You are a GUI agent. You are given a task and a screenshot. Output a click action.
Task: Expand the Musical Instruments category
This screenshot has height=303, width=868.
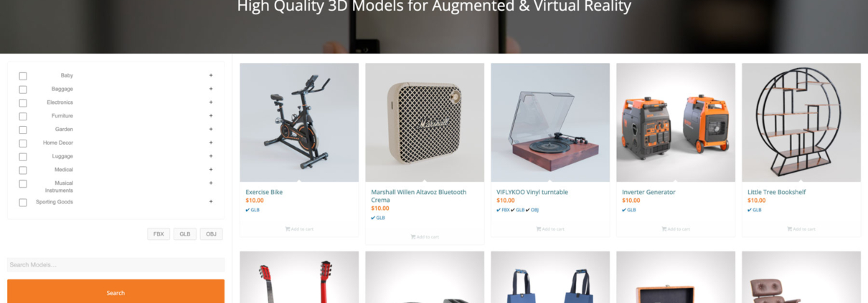click(211, 183)
